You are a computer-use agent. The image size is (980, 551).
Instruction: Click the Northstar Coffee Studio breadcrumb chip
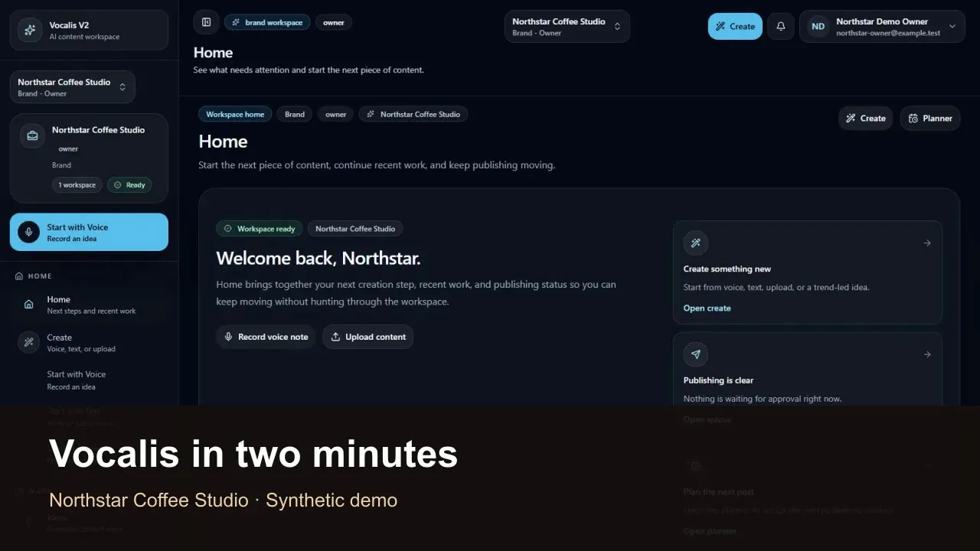[x=413, y=114]
